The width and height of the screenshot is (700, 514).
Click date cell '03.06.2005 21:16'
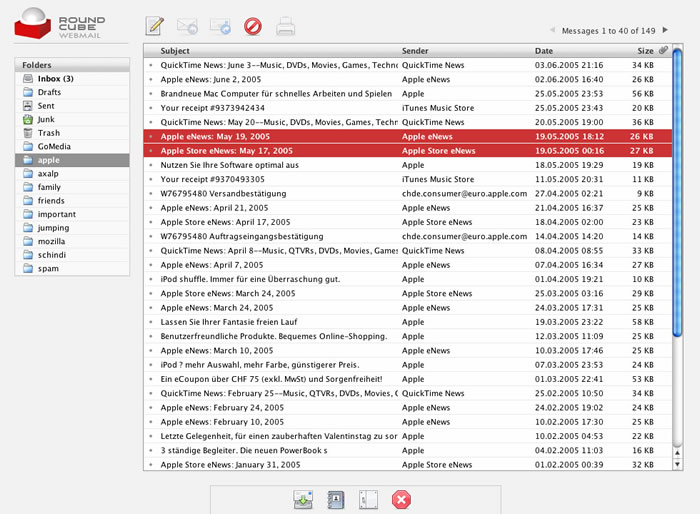pos(569,65)
